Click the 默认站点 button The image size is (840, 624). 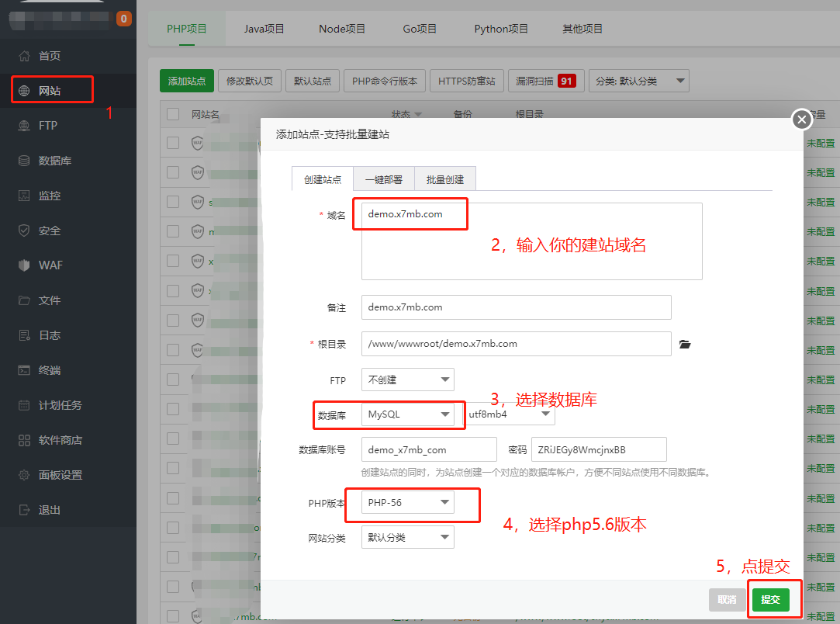313,81
